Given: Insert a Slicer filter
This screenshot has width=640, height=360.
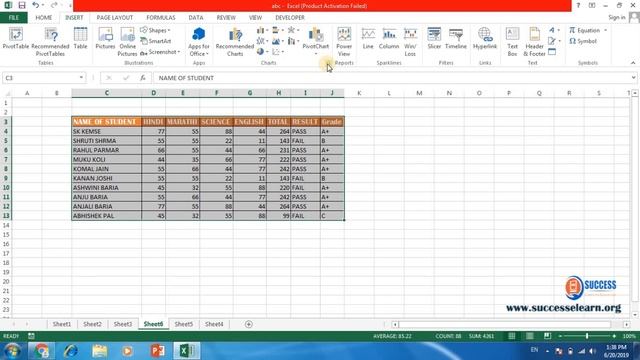Looking at the screenshot, I should coord(434,38).
